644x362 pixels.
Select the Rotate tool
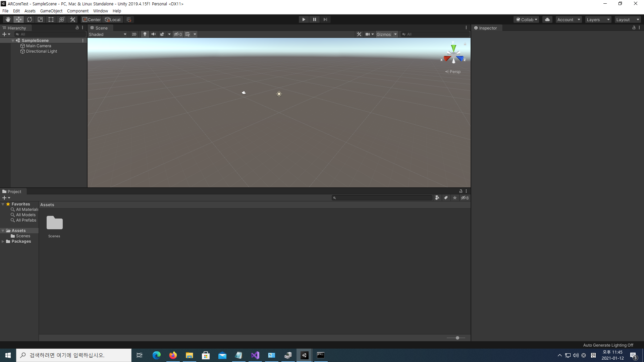[30, 19]
